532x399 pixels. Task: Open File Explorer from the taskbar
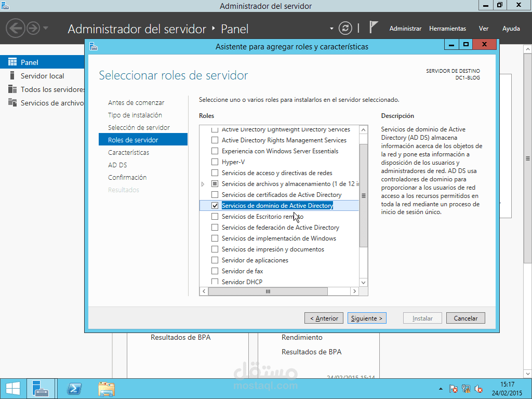coord(106,388)
